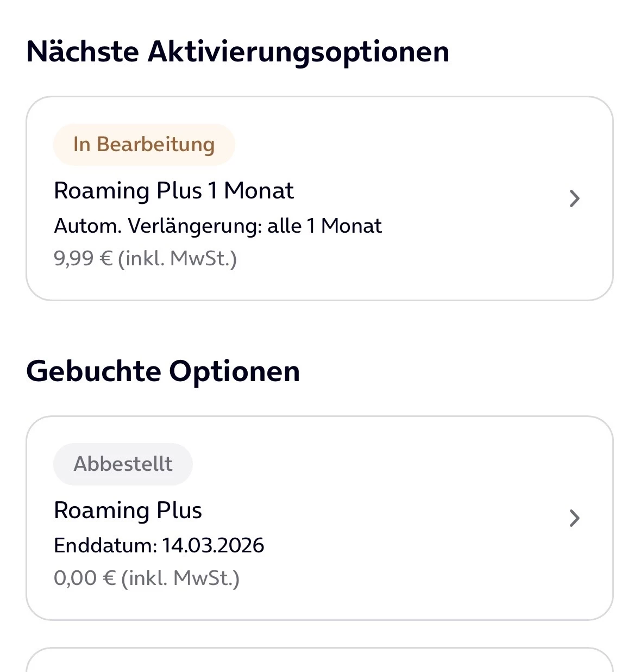Tap the date 14.03.2026
This screenshot has height=672, width=640.
tap(213, 545)
